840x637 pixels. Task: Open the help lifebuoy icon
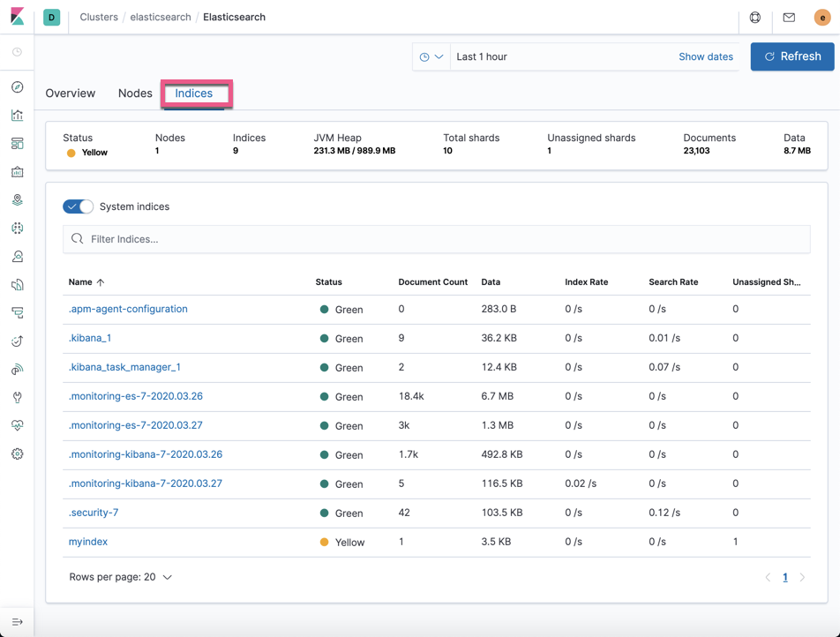tap(754, 17)
